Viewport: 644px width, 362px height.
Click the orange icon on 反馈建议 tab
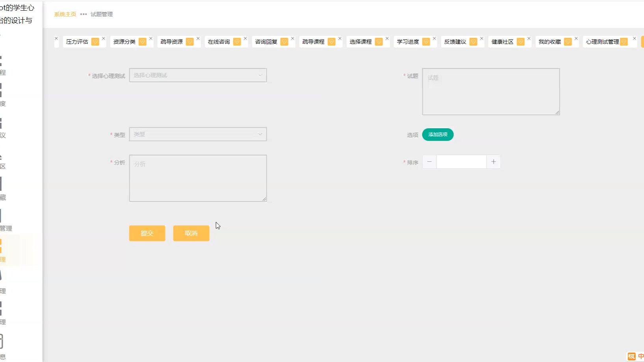pyautogui.click(x=473, y=42)
